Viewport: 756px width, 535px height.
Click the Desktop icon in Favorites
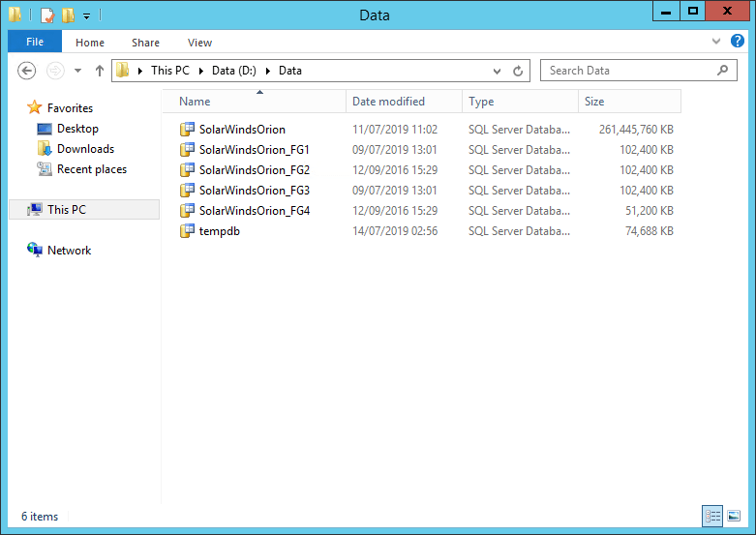coord(45,129)
